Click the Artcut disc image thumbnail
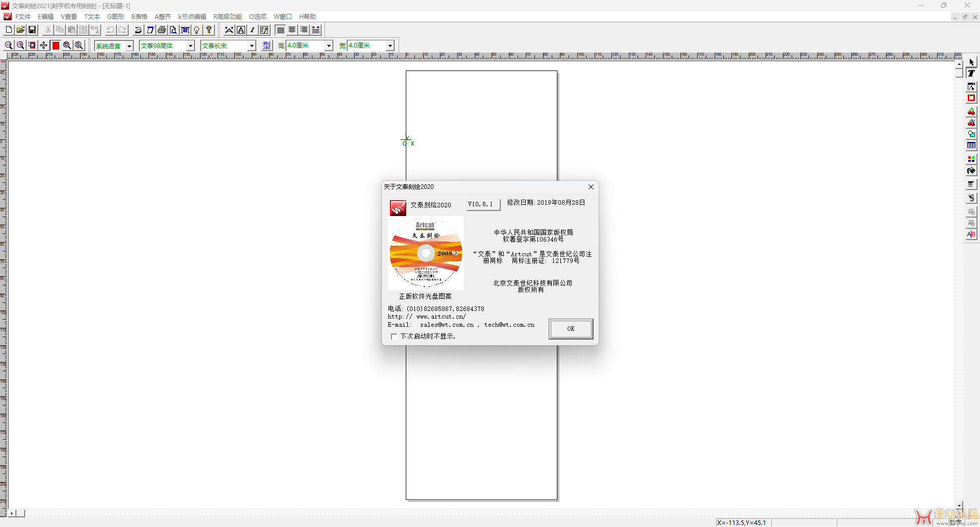 tap(426, 253)
